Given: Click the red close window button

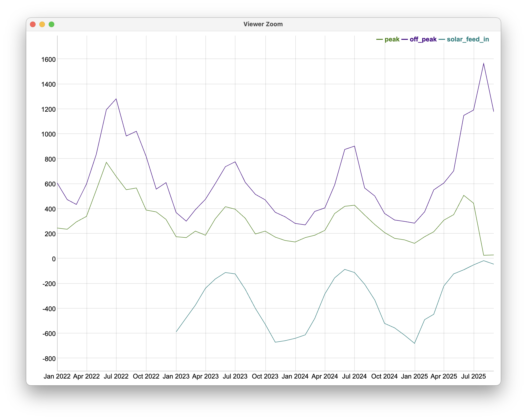Looking at the screenshot, I should click(x=33, y=24).
